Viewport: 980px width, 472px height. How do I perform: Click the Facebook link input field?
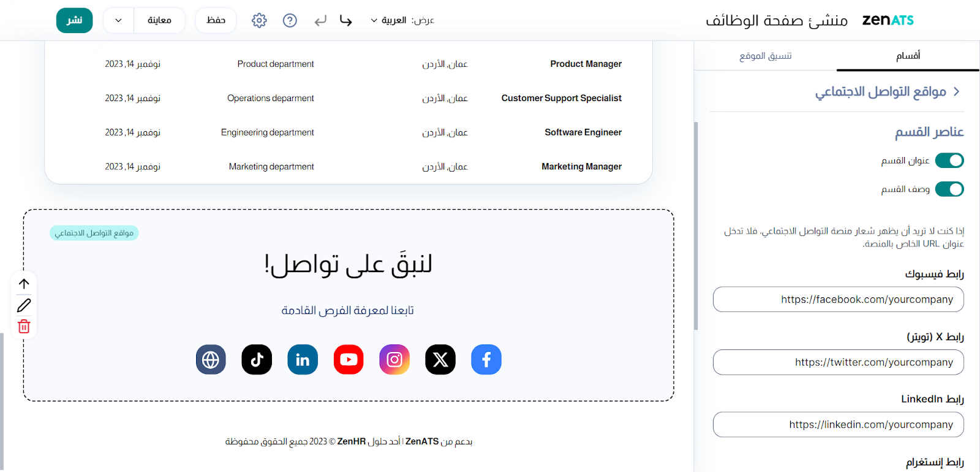(838, 300)
